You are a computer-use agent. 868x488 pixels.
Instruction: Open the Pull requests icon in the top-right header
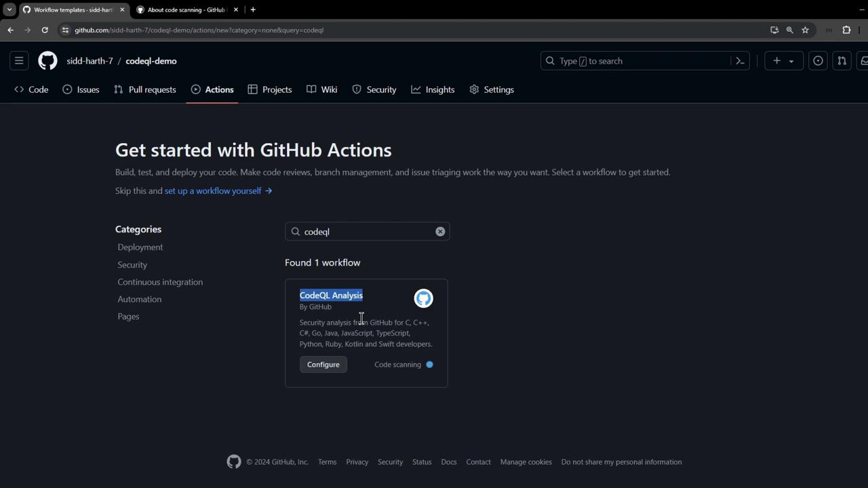(x=842, y=61)
